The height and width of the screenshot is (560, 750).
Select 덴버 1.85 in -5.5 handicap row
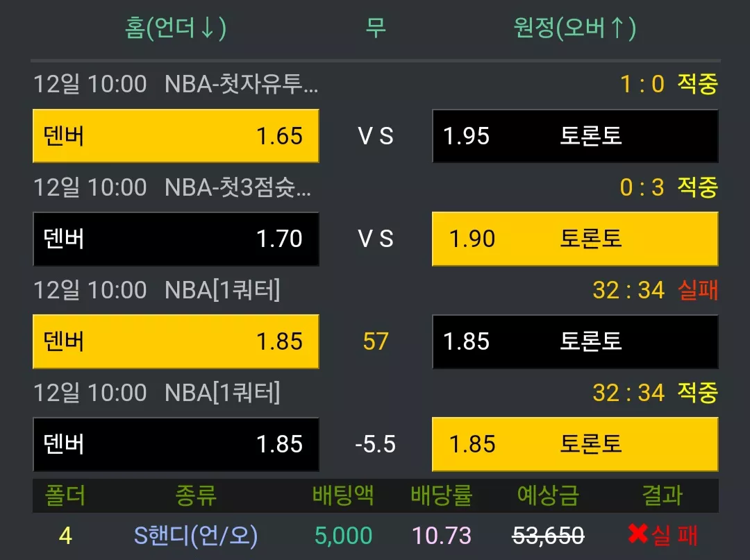point(176,444)
